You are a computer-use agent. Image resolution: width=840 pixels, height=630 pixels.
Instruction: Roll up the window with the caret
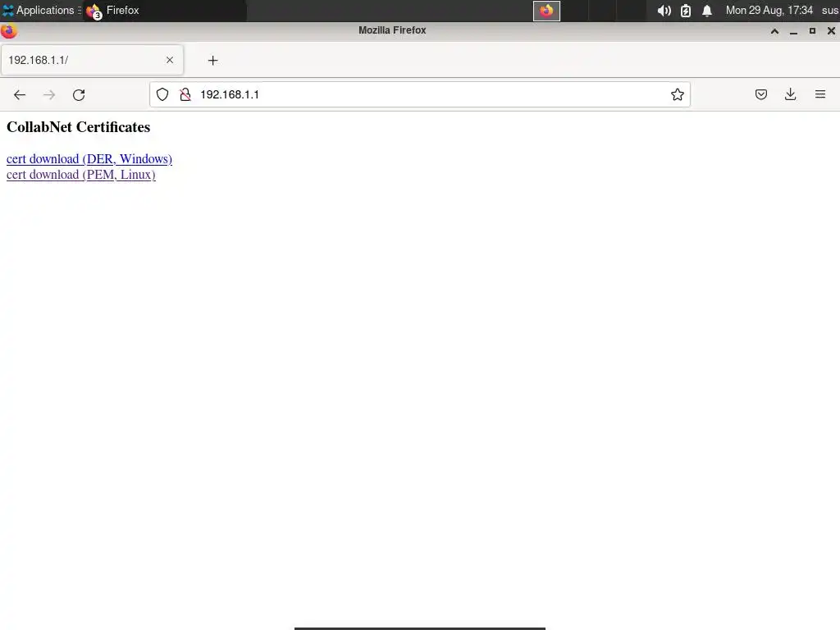tap(774, 31)
